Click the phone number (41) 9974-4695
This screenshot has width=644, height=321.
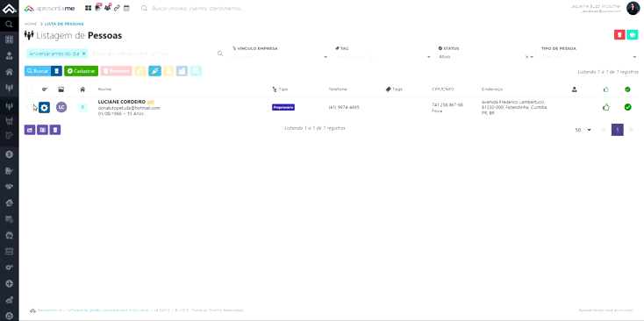(x=344, y=107)
